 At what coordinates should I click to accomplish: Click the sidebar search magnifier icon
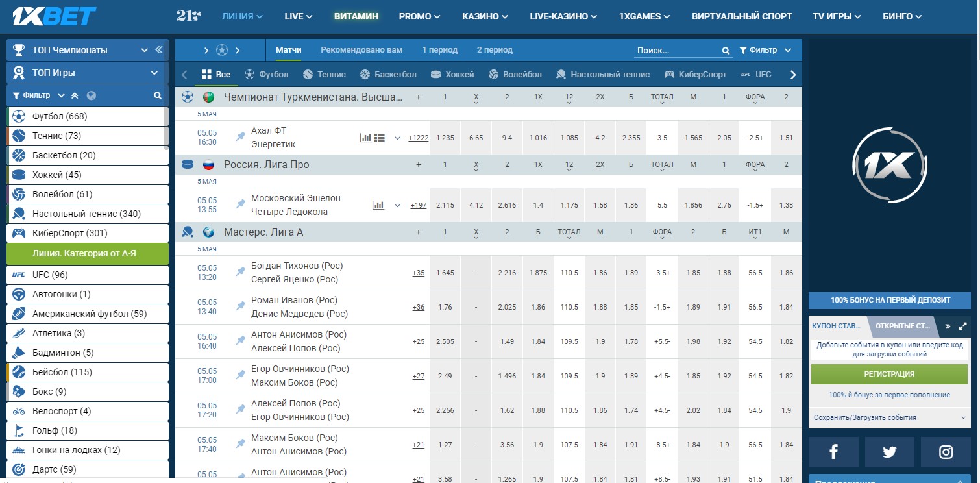pos(157,95)
